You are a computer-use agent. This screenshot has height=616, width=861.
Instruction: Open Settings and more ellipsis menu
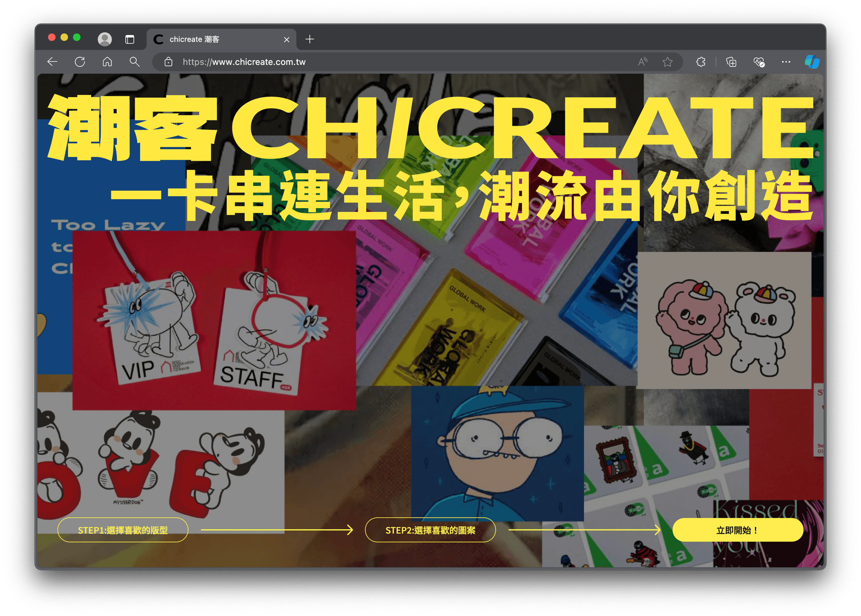tap(786, 62)
